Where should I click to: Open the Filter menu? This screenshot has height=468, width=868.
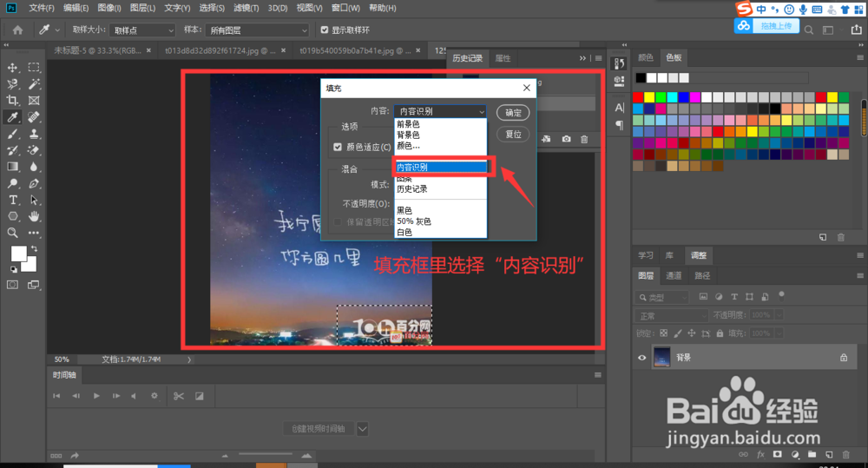[x=246, y=9]
